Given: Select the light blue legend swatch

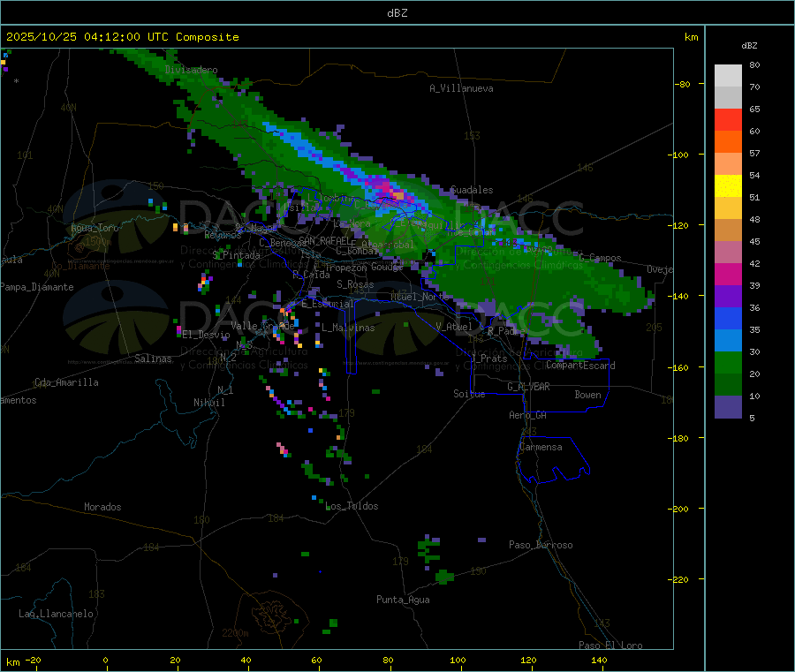Looking at the screenshot, I should [728, 340].
